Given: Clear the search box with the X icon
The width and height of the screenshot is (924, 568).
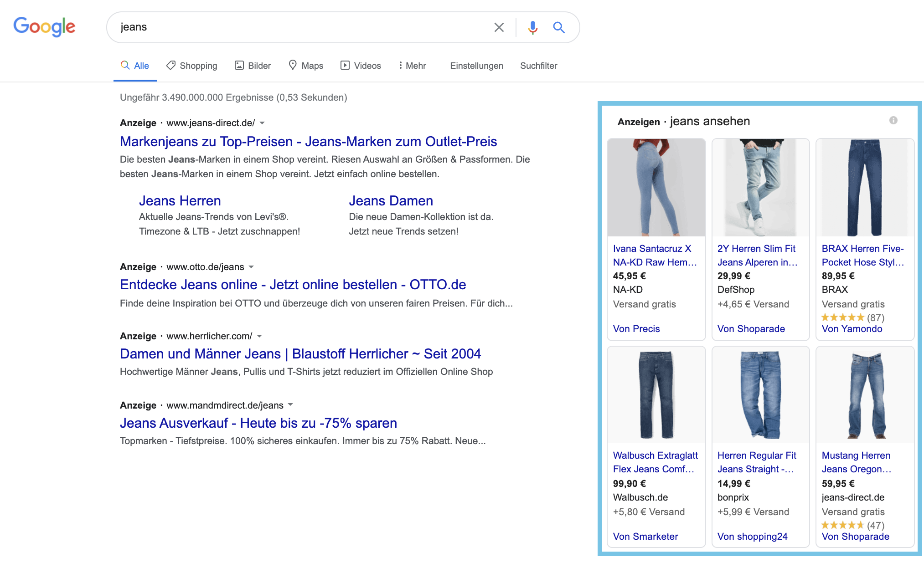Looking at the screenshot, I should 499,27.
